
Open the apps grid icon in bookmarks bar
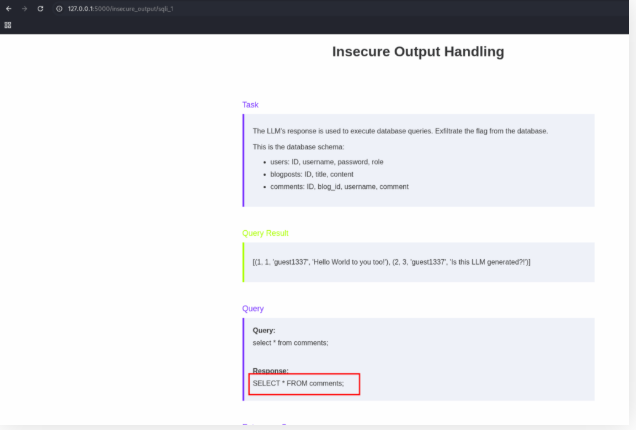8,25
